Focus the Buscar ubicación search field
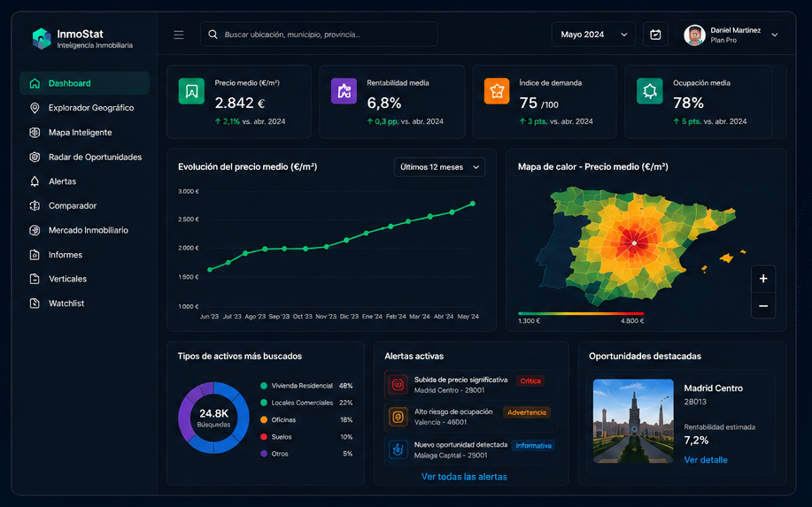Viewport: 812px width, 507px height. coord(319,35)
